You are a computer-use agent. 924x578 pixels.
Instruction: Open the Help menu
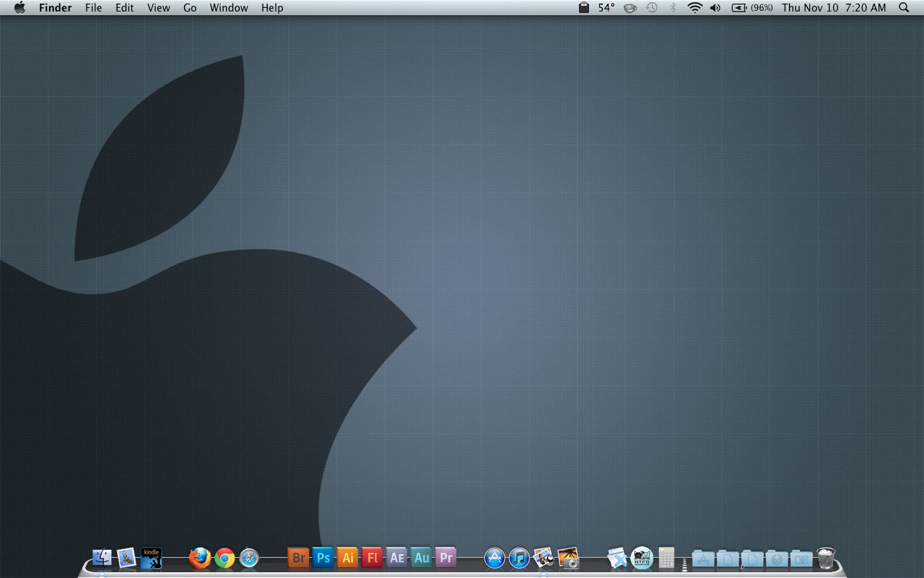[x=272, y=8]
